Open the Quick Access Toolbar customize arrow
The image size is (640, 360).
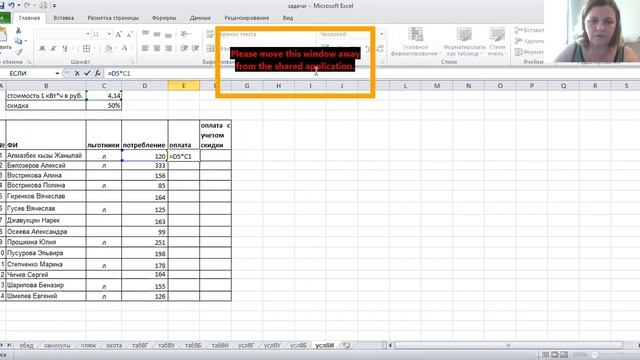[x=54, y=6]
